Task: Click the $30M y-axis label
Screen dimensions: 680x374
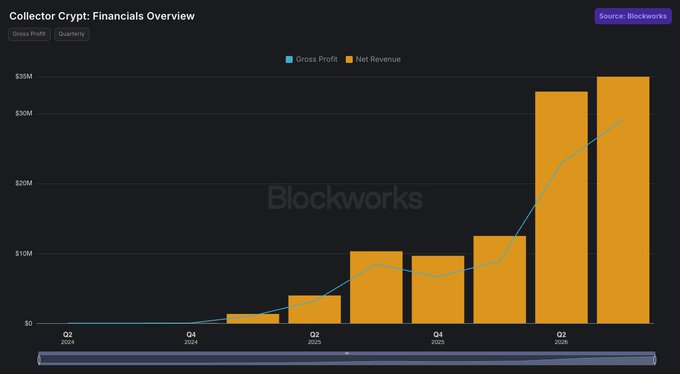Action: click(x=24, y=113)
